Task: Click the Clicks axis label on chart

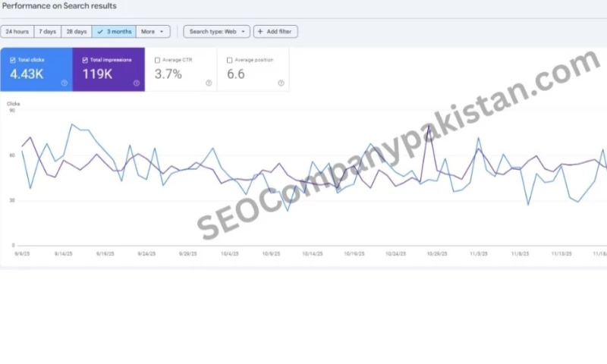Action: click(x=13, y=104)
